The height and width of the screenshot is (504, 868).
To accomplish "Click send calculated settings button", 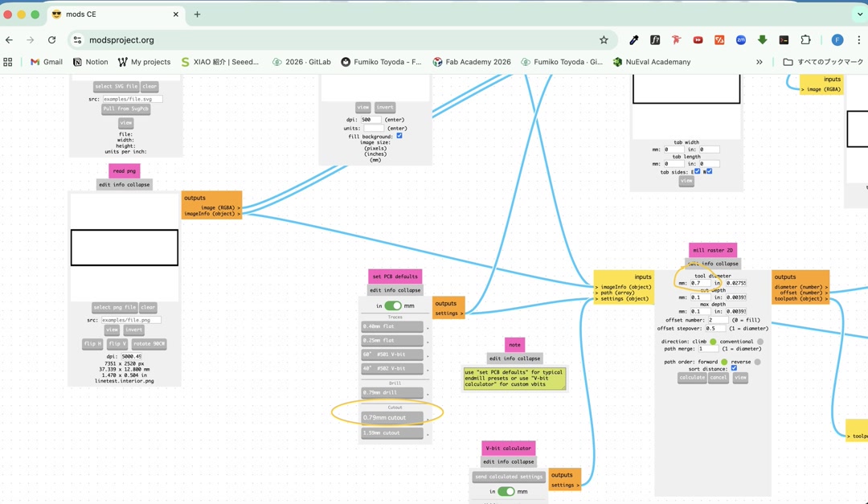I will 508,477.
